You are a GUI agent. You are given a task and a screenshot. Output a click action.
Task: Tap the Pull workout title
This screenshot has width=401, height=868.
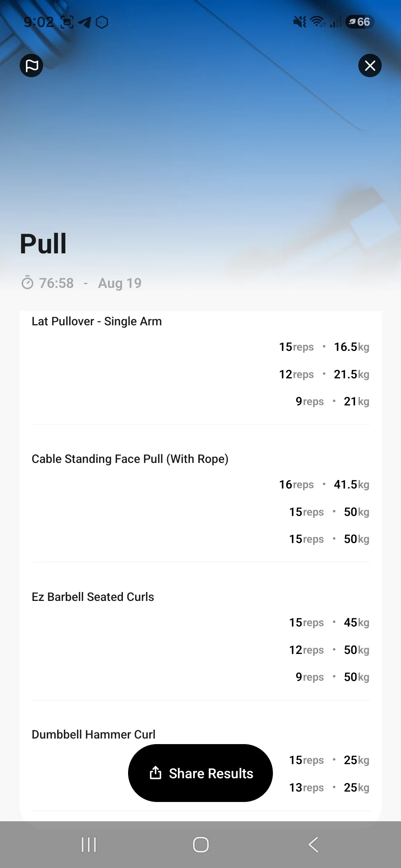[43, 244]
